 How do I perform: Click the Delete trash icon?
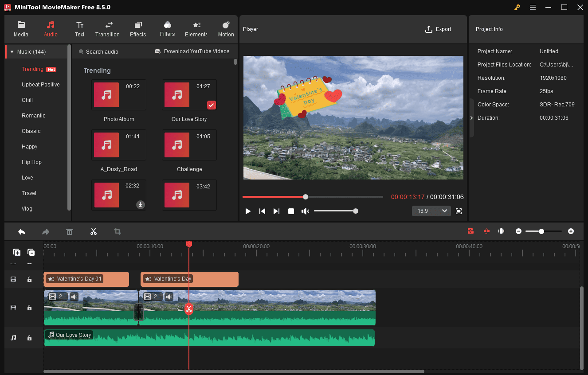[70, 231]
